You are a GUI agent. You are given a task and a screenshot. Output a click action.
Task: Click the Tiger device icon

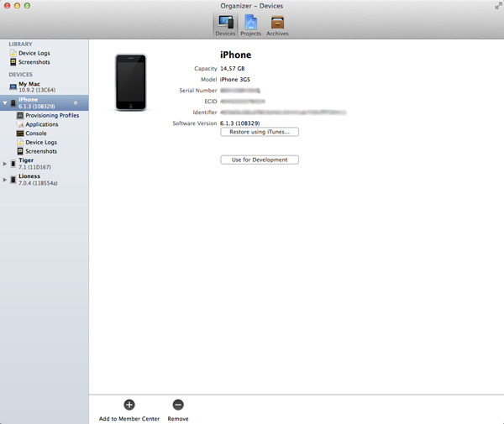click(x=13, y=164)
